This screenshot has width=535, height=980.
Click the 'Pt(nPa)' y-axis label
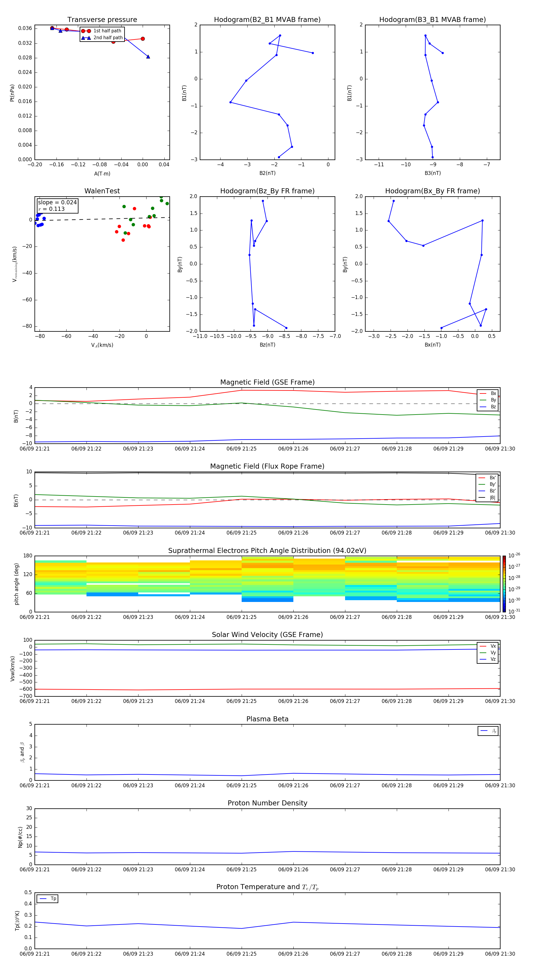(x=12, y=93)
